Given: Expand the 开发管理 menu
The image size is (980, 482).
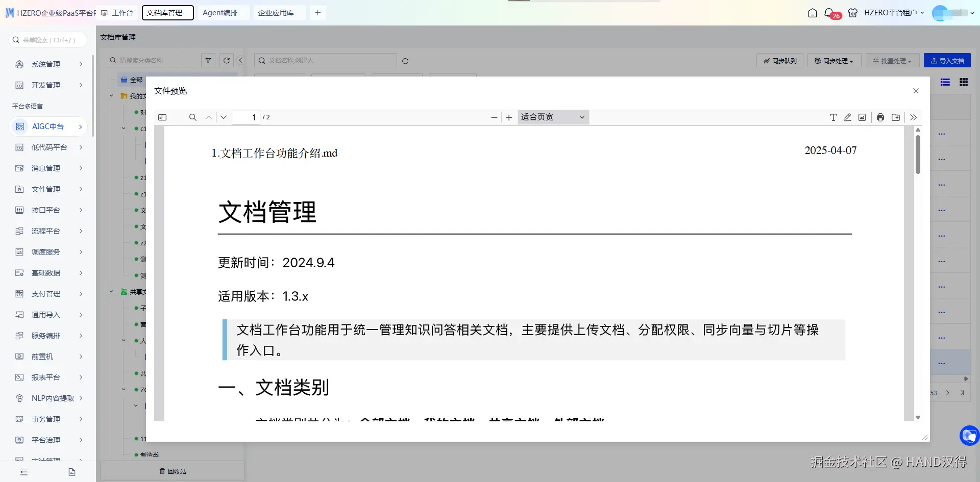Looking at the screenshot, I should pos(48,85).
